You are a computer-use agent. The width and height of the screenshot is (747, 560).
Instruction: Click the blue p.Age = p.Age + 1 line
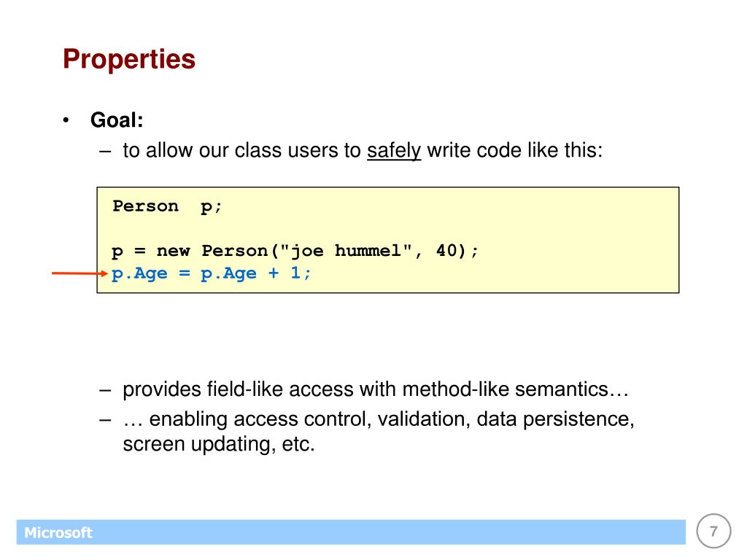click(211, 273)
